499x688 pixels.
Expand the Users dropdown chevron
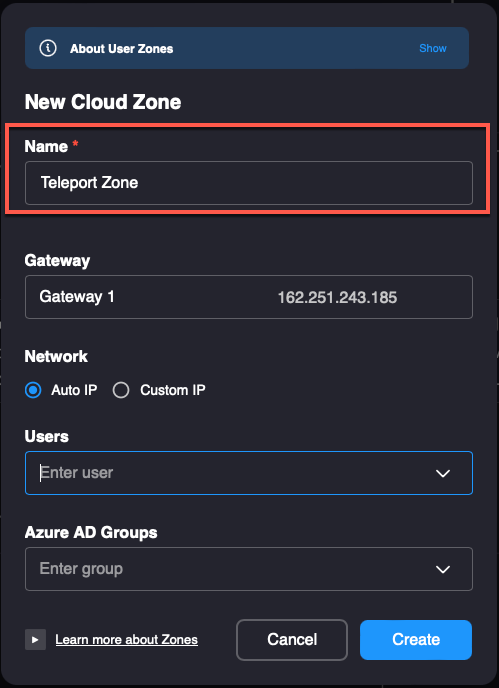(x=442, y=473)
